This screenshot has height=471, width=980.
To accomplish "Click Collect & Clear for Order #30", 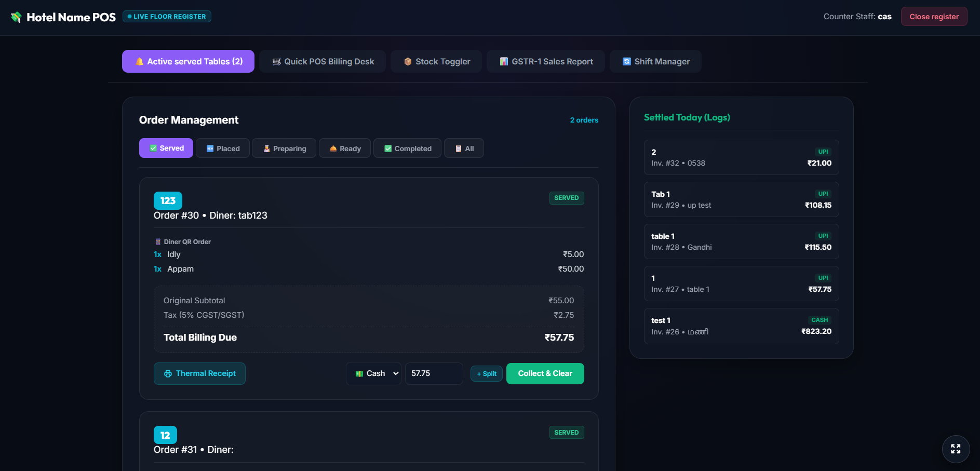I will point(545,373).
